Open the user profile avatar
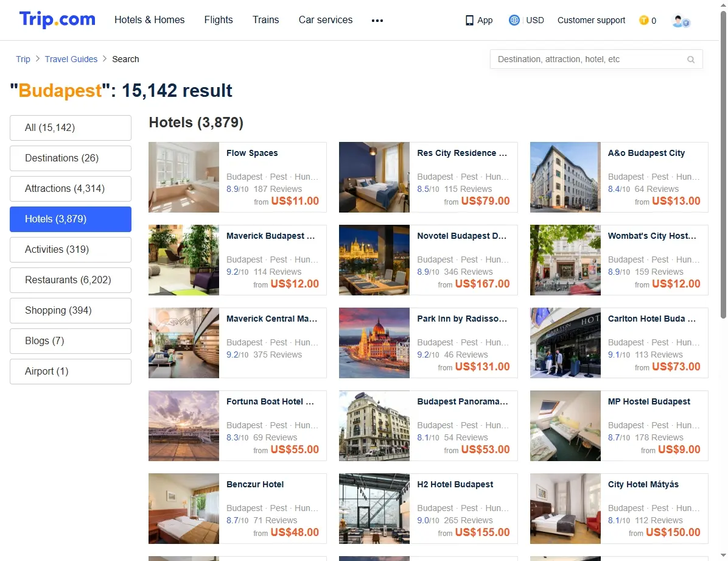Image resolution: width=728 pixels, height=561 pixels. [x=681, y=21]
